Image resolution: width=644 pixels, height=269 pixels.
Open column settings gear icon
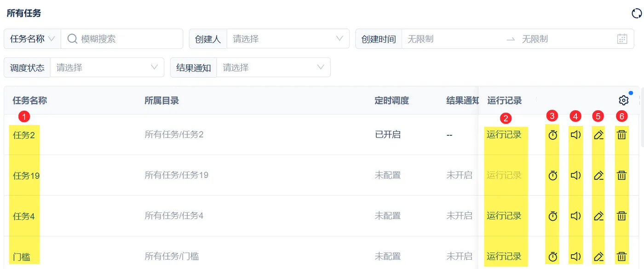(x=623, y=100)
